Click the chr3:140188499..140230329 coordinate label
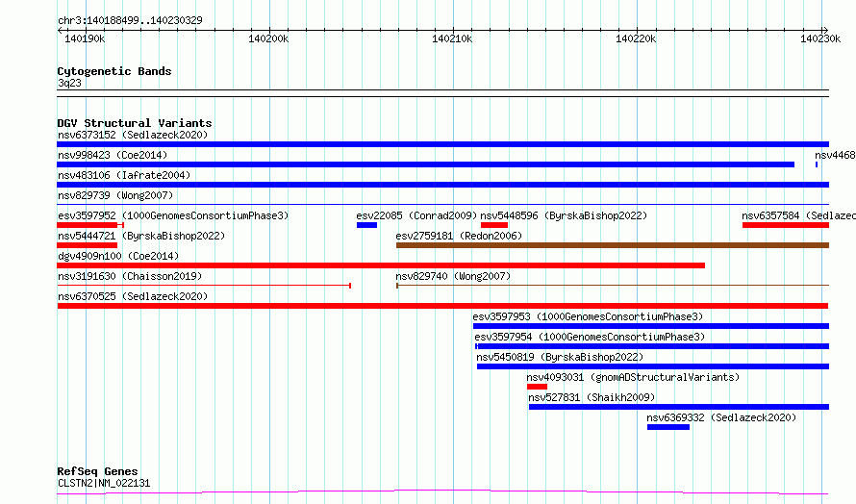Screen dimensions: 856x504 click(x=130, y=20)
